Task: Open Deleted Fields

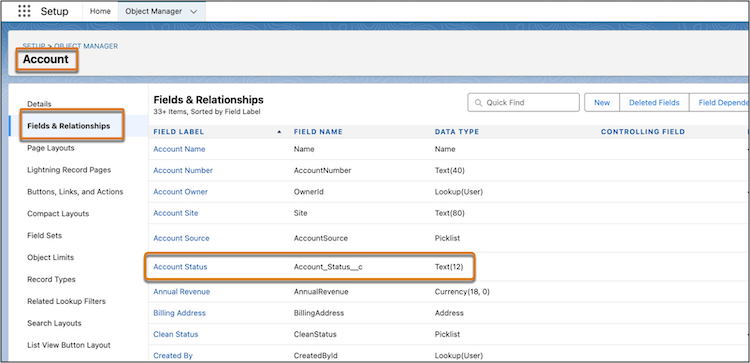Action: click(x=654, y=102)
